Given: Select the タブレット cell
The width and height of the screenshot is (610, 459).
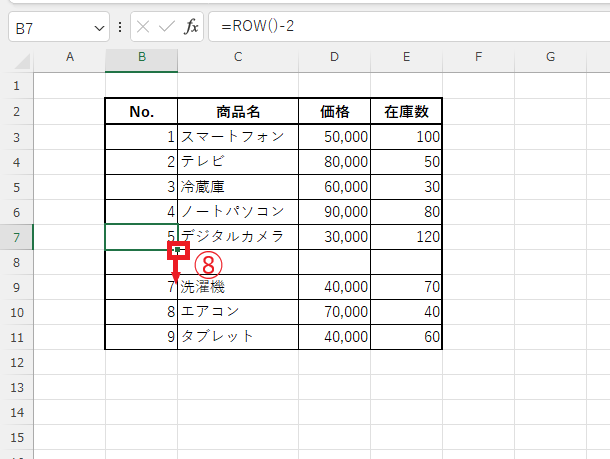Looking at the screenshot, I should point(238,337).
